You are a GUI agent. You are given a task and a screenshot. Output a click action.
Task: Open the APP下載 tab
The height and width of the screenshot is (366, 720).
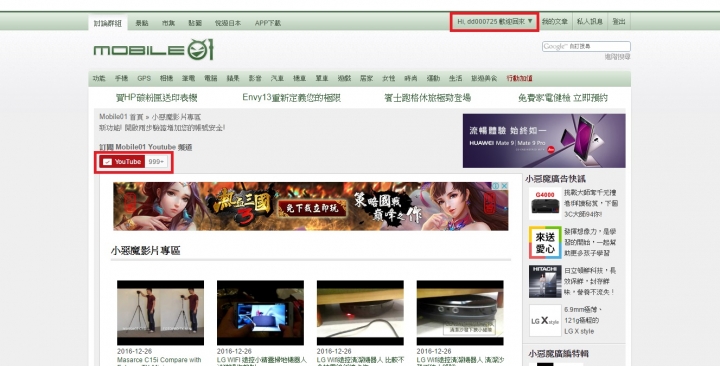click(268, 23)
